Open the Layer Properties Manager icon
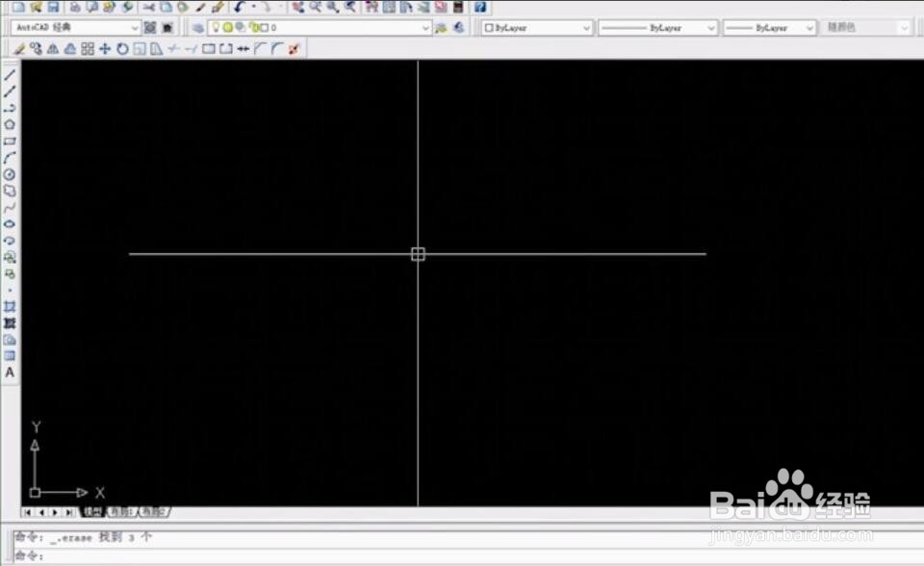 tap(198, 28)
